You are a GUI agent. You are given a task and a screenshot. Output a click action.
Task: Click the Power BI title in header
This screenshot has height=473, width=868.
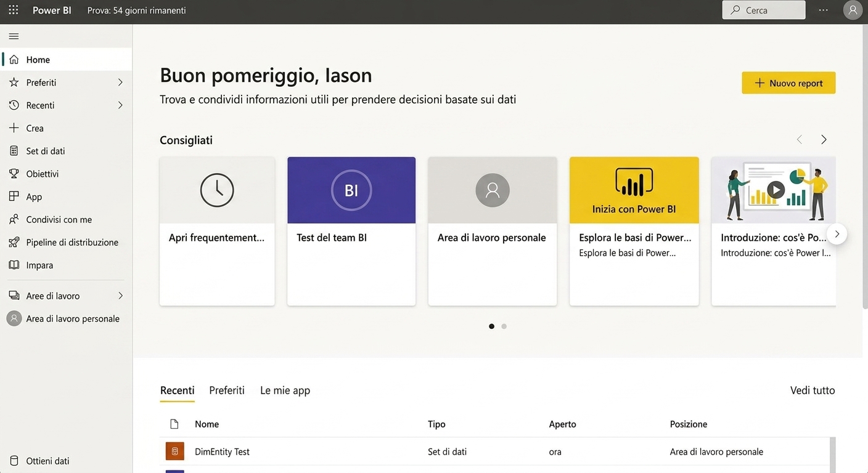pos(52,10)
